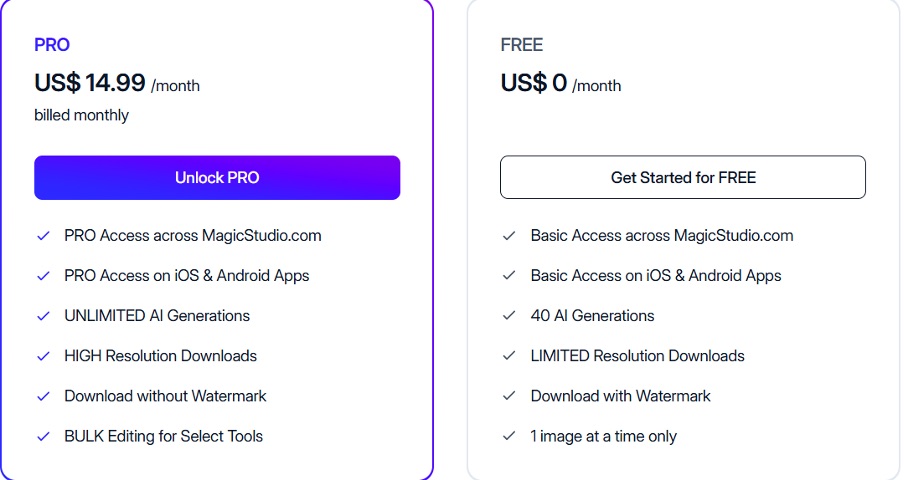Click the billed monthly label
This screenshot has width=904, height=480.
pyautogui.click(x=81, y=115)
